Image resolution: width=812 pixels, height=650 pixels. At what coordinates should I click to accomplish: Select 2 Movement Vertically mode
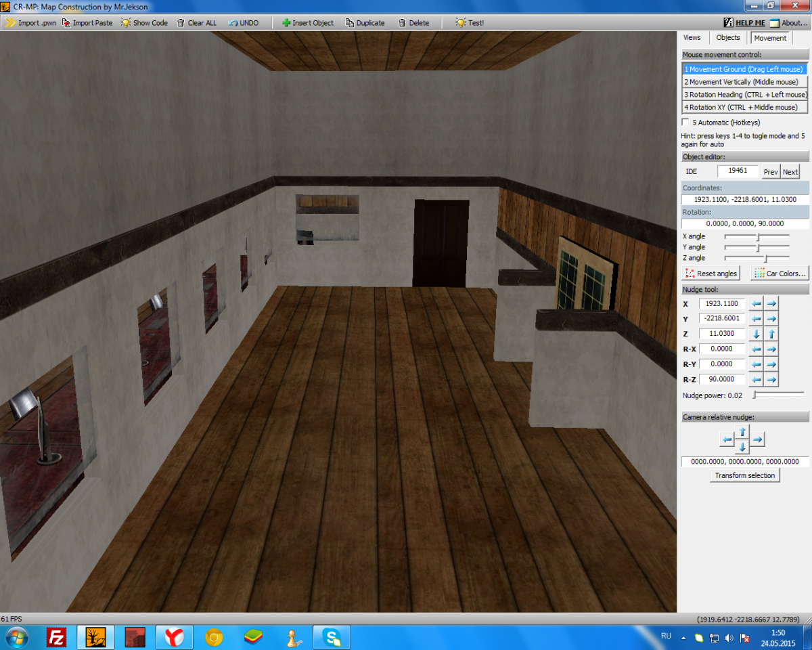[745, 82]
